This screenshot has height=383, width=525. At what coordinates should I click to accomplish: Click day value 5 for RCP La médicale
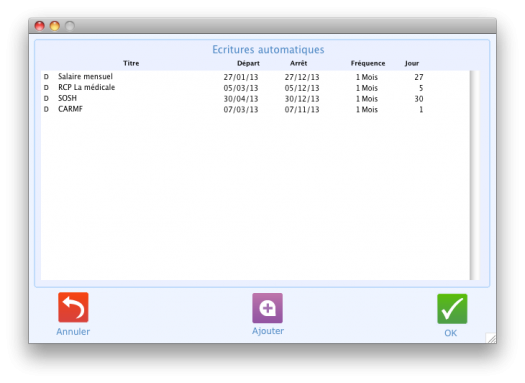pyautogui.click(x=421, y=88)
